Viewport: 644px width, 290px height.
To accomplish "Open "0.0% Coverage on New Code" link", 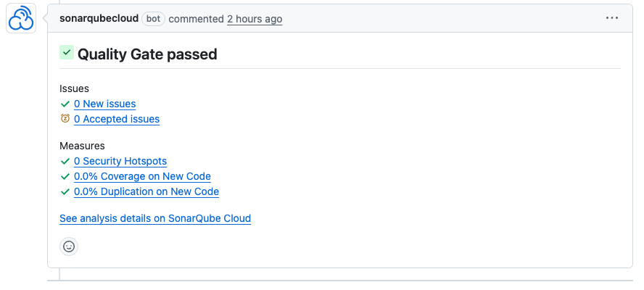I will 142,176.
